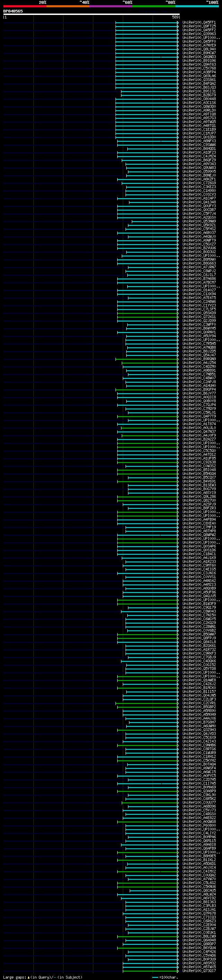Click the UniRef100_B1IKL2 label
Viewport: 222px width, 980px height.
[x=199, y=860]
